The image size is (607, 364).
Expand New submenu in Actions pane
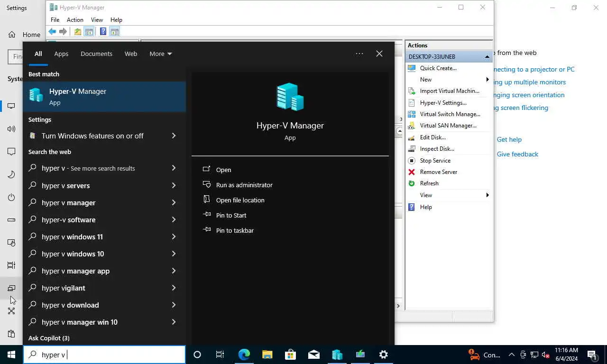[487, 80]
